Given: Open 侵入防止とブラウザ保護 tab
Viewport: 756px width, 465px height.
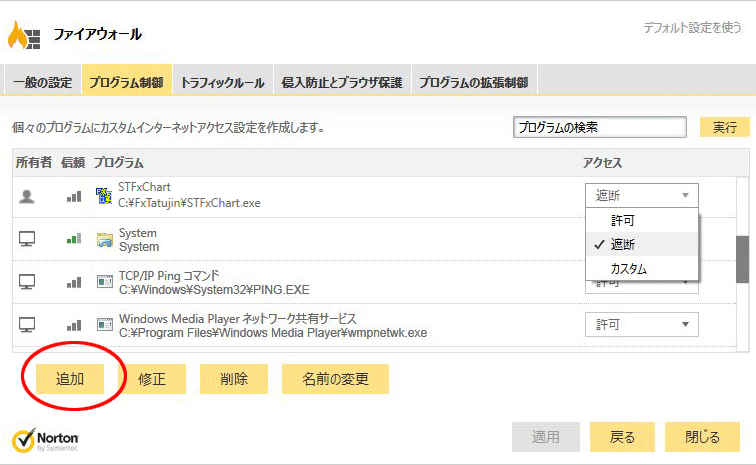Looking at the screenshot, I should point(342,82).
